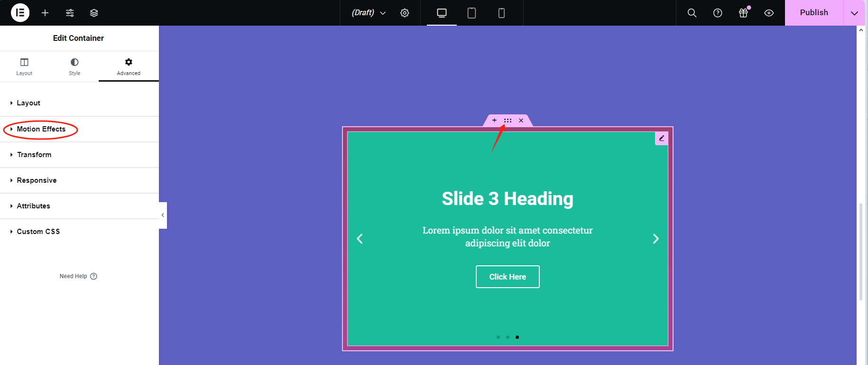Screen dimensions: 868x365
Task: Switch to tablet device view
Action: pyautogui.click(x=471, y=13)
